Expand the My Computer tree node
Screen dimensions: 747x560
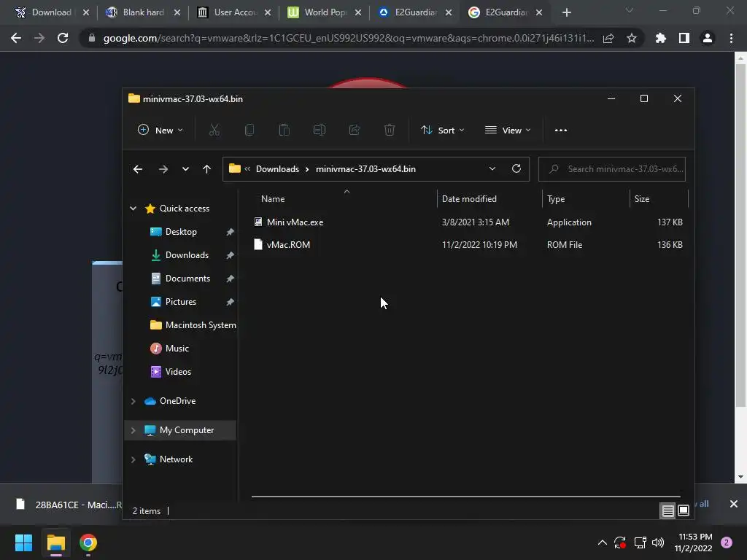click(x=133, y=430)
